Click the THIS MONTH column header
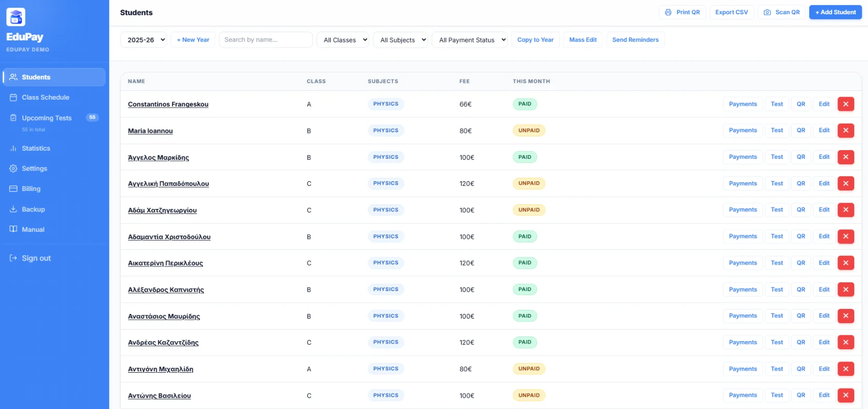 click(x=532, y=81)
